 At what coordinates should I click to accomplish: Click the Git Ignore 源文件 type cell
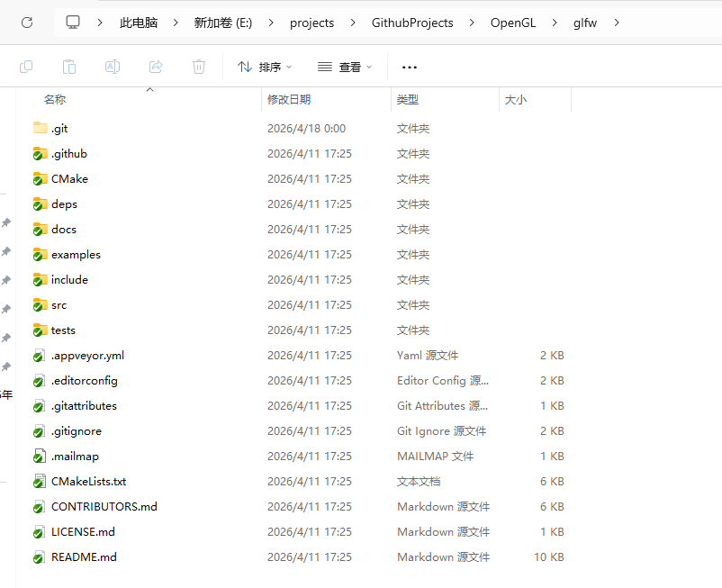click(441, 431)
